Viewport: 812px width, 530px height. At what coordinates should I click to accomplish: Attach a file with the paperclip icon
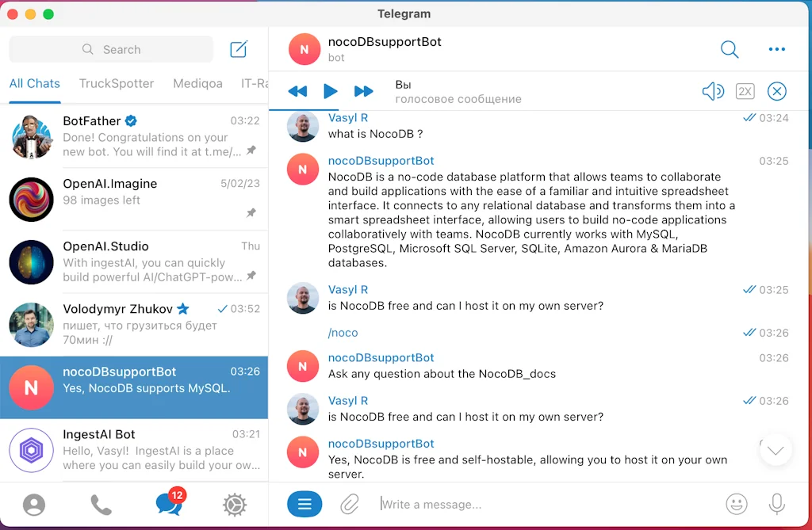coord(349,504)
